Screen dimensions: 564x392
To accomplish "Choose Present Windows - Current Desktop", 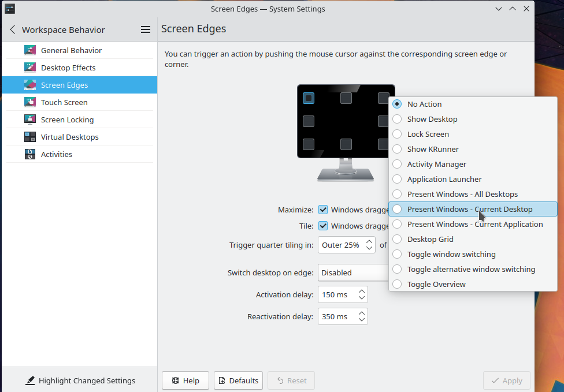I will pyautogui.click(x=469, y=209).
